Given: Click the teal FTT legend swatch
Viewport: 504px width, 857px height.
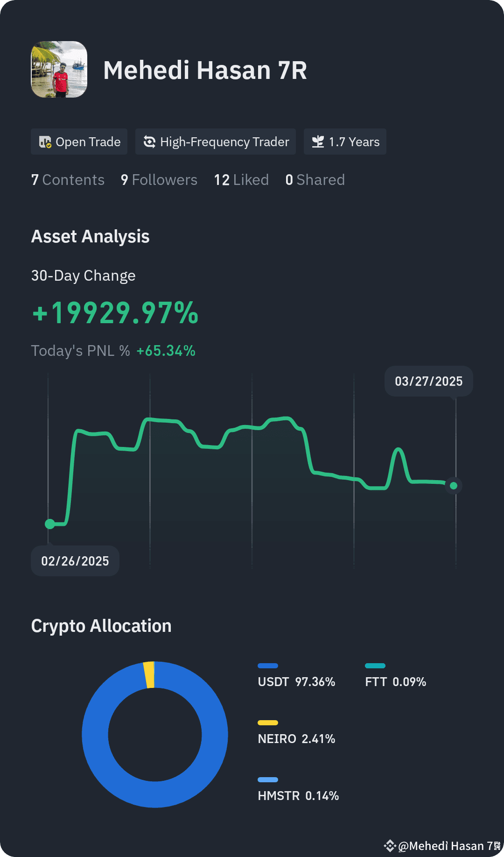Looking at the screenshot, I should (x=375, y=666).
